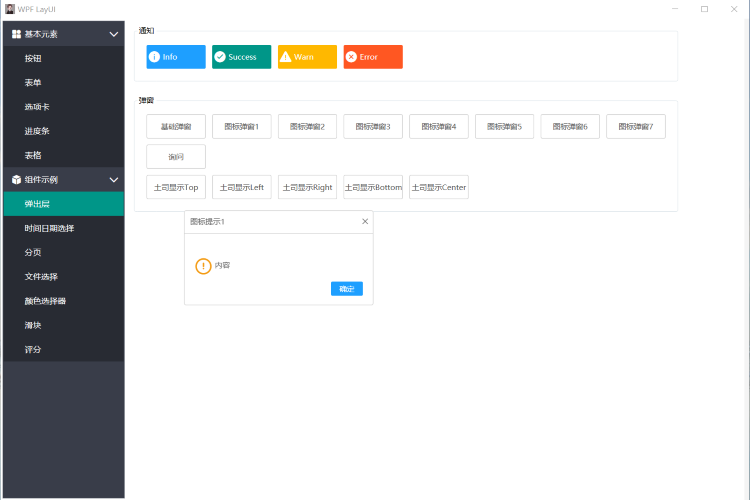Minimize the WPF LayUI window

tap(675, 9)
